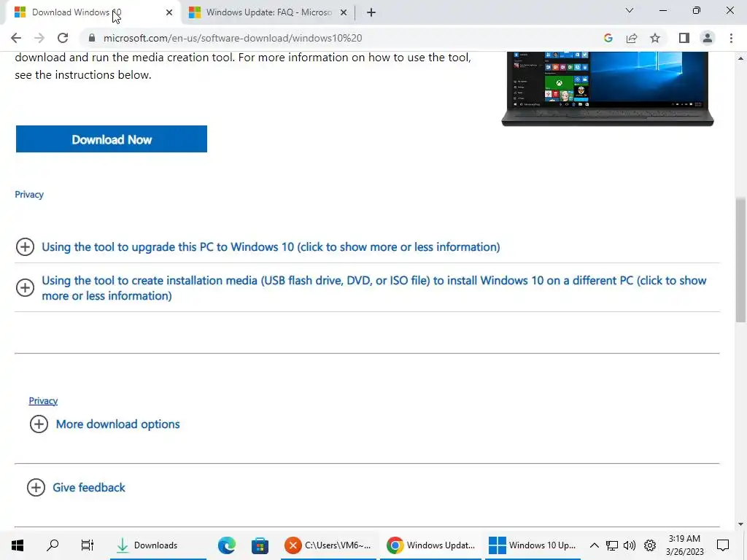This screenshot has width=747, height=560.
Task: Switch to C:\Users\VM6 taskbar window
Action: (x=328, y=545)
